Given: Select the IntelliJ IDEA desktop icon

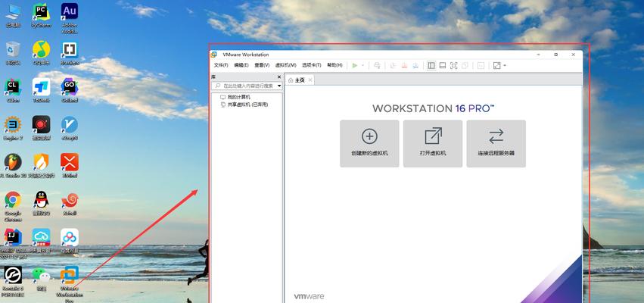Looking at the screenshot, I should [x=13, y=244].
